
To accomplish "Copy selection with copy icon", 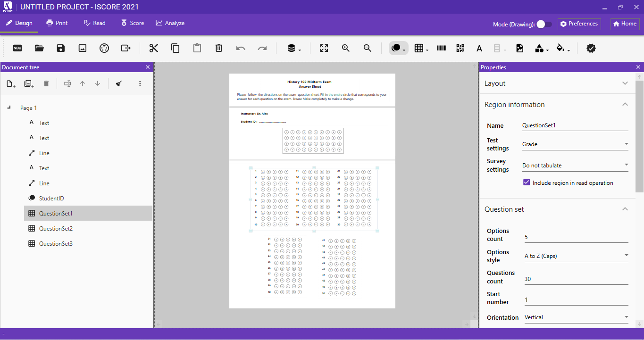I will coord(175,48).
